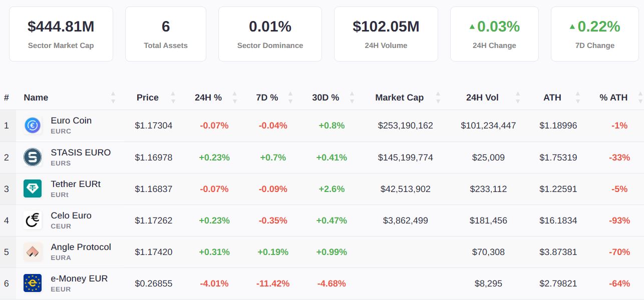Sort by % ATH column header
The image size is (644, 300).
click(x=613, y=97)
